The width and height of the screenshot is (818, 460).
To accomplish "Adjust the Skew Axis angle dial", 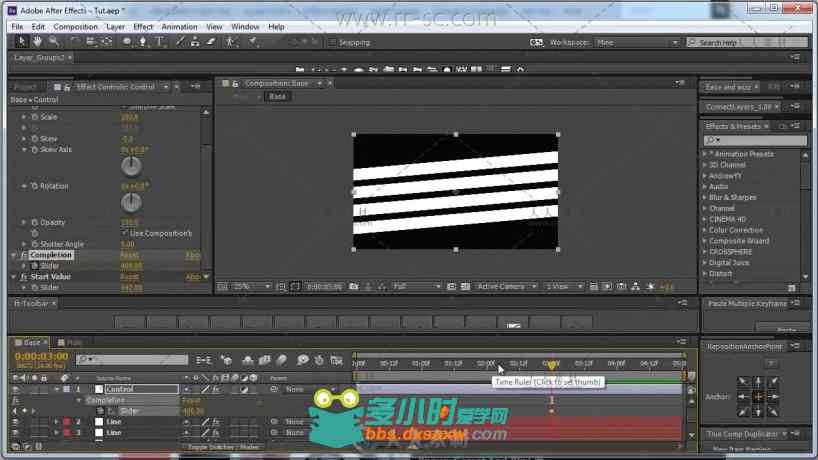I will point(131,166).
